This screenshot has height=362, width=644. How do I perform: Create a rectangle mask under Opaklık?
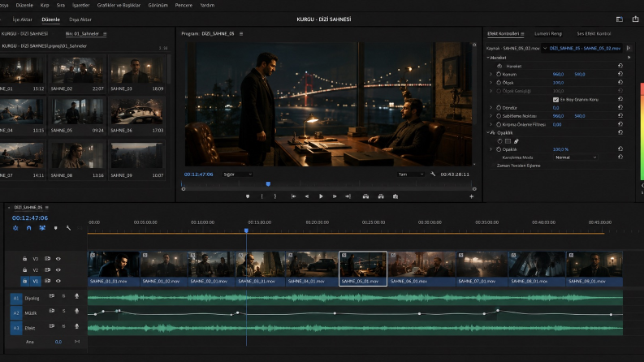508,141
